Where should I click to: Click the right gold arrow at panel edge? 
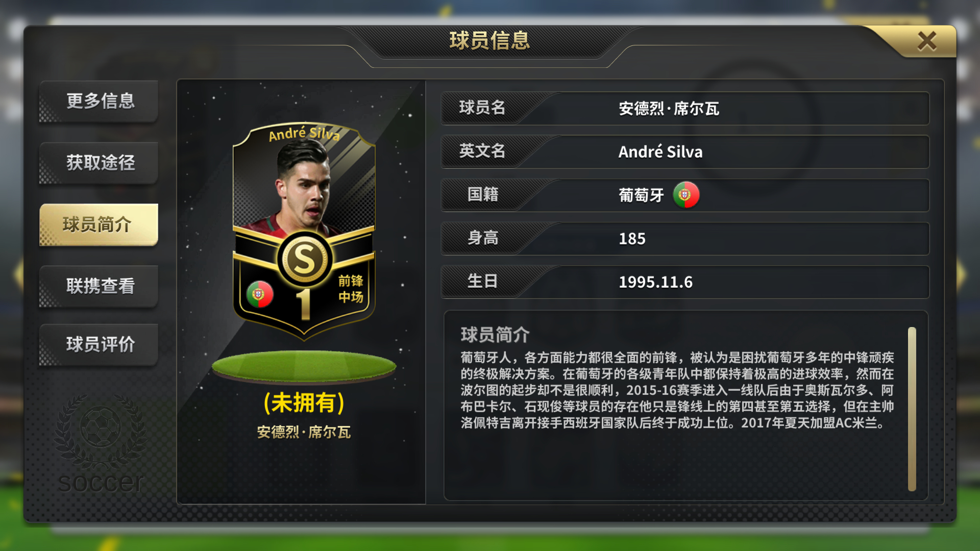click(961, 274)
